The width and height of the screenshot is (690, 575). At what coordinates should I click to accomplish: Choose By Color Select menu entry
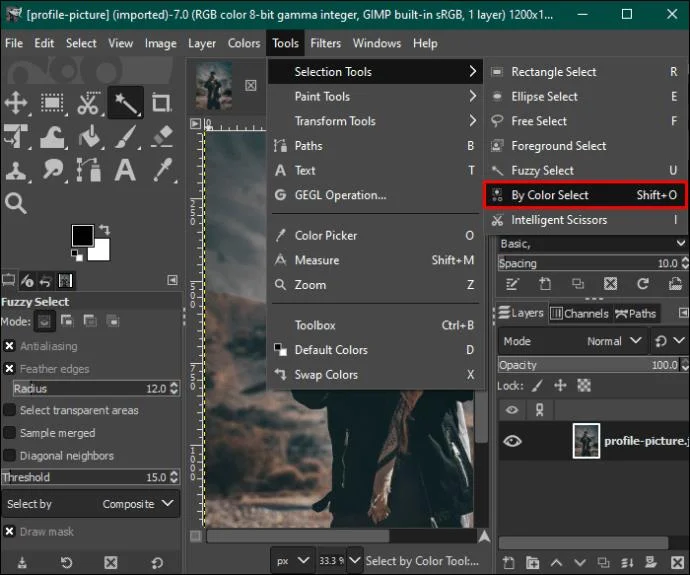[x=585, y=195]
